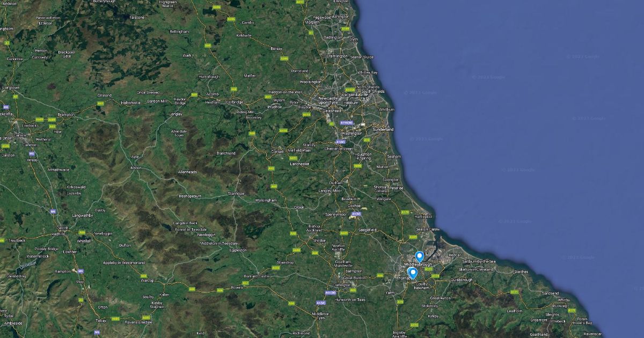
Task: Click the Seaton Carew label
Action: pos(428,229)
